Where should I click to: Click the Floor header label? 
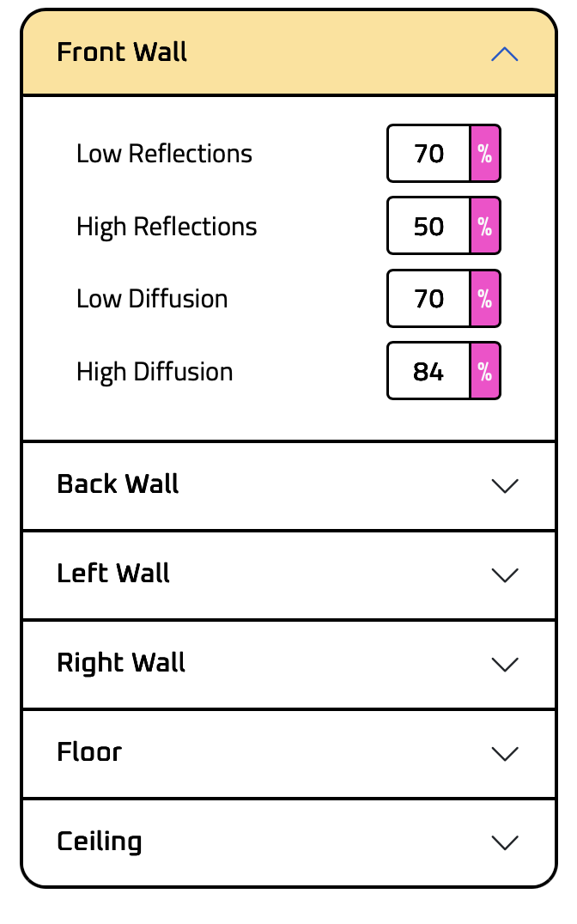pyautogui.click(x=88, y=752)
